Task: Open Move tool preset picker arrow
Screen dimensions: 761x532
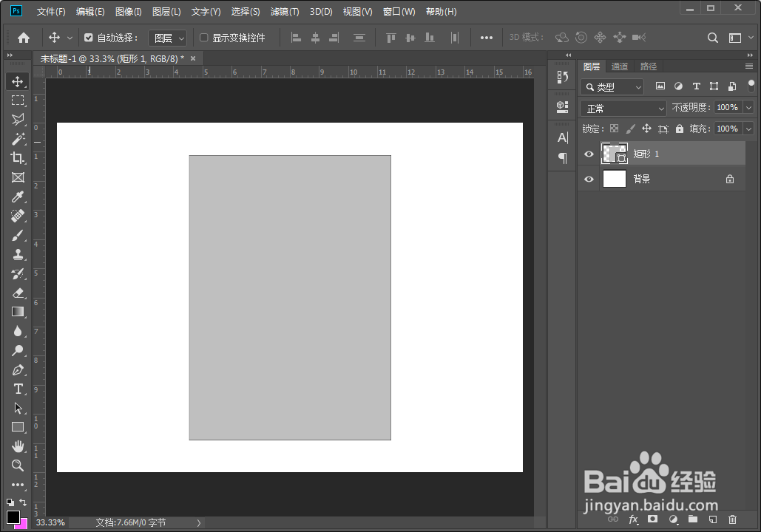Action: (70, 38)
